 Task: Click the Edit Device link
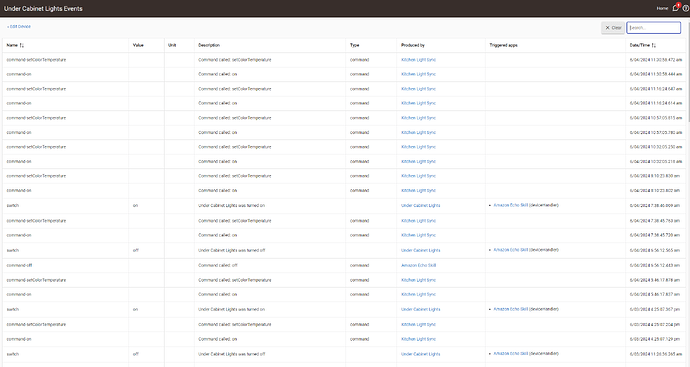coord(19,26)
